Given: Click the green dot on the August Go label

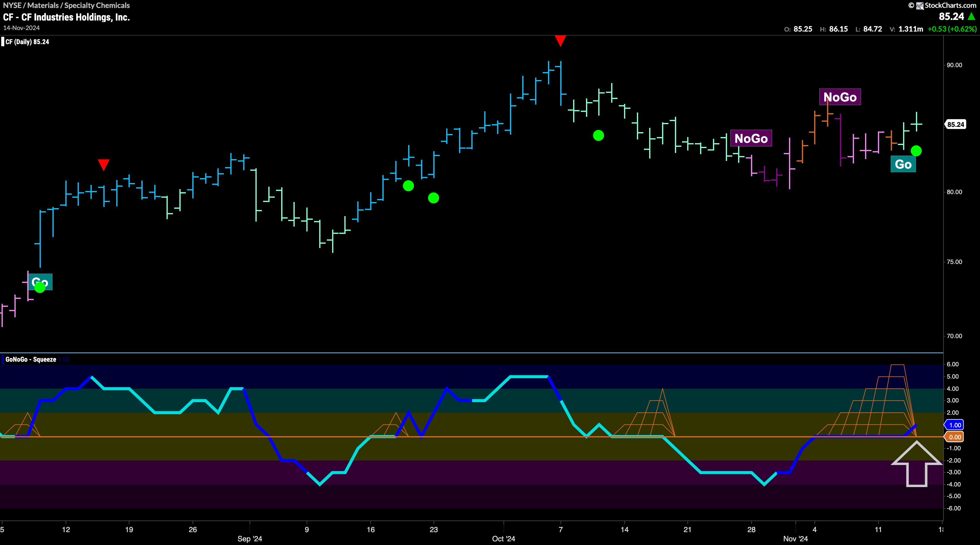Looking at the screenshot, I should point(40,287).
